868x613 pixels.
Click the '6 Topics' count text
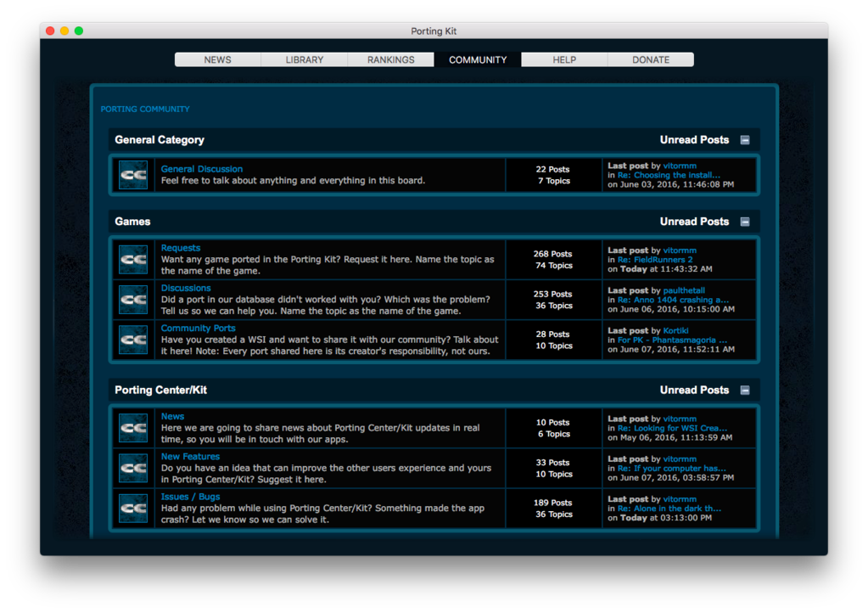(554, 434)
